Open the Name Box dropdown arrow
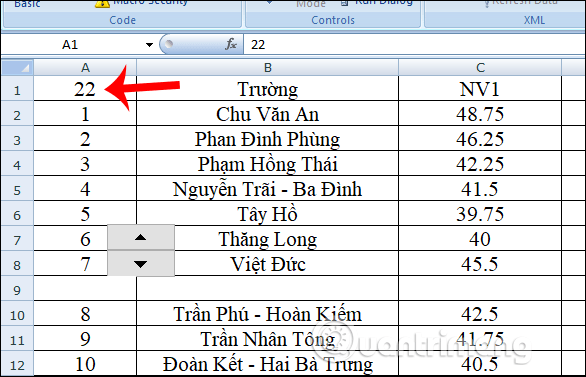The height and width of the screenshot is (377, 586). (x=149, y=45)
